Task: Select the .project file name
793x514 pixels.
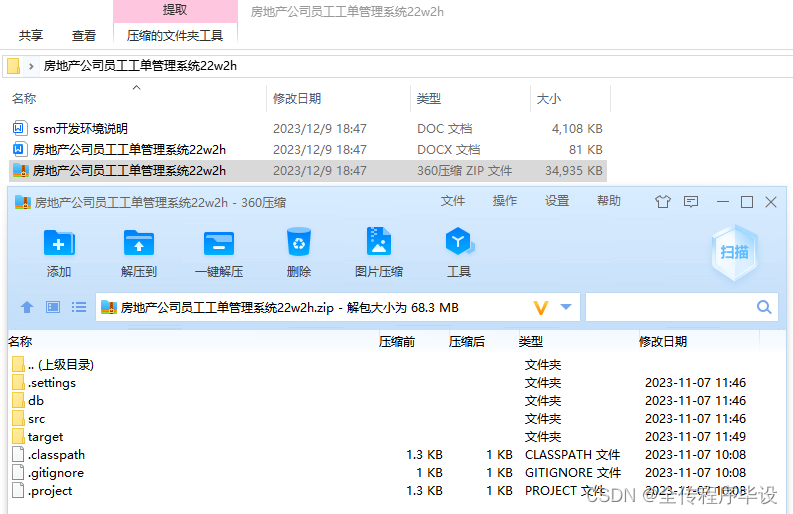Action: 50,491
